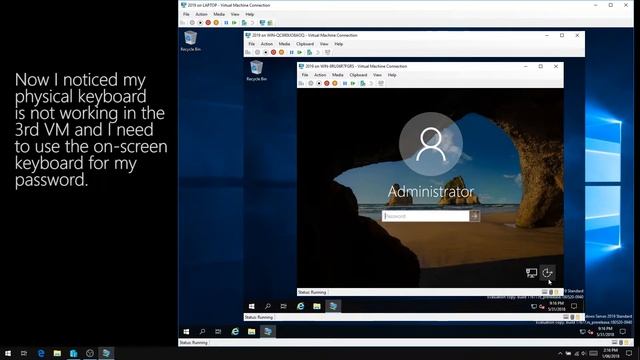Click Turn Off icon in LAPTOP VM toolbar
The image size is (640, 360).
[x=200, y=22]
